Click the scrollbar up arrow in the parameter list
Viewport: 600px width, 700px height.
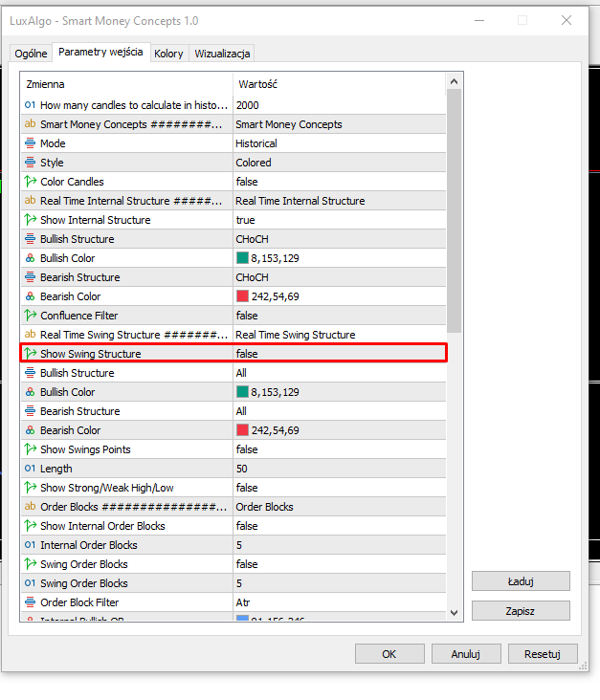tap(454, 81)
